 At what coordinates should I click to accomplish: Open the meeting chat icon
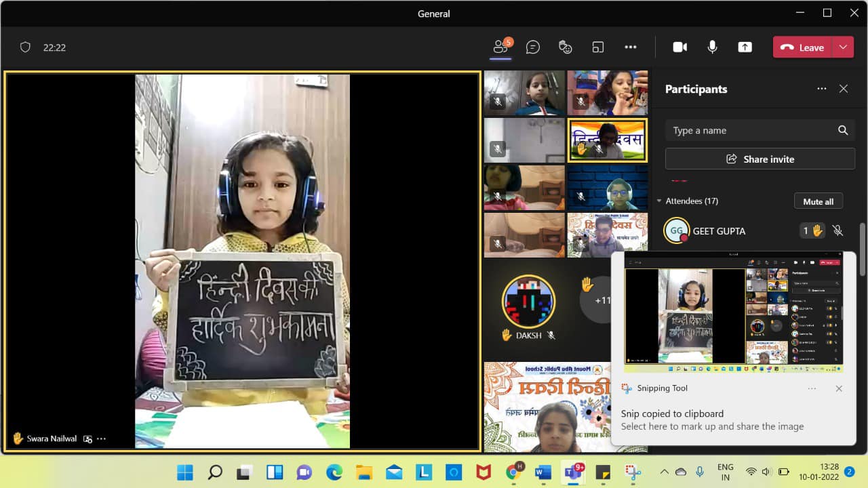[533, 47]
